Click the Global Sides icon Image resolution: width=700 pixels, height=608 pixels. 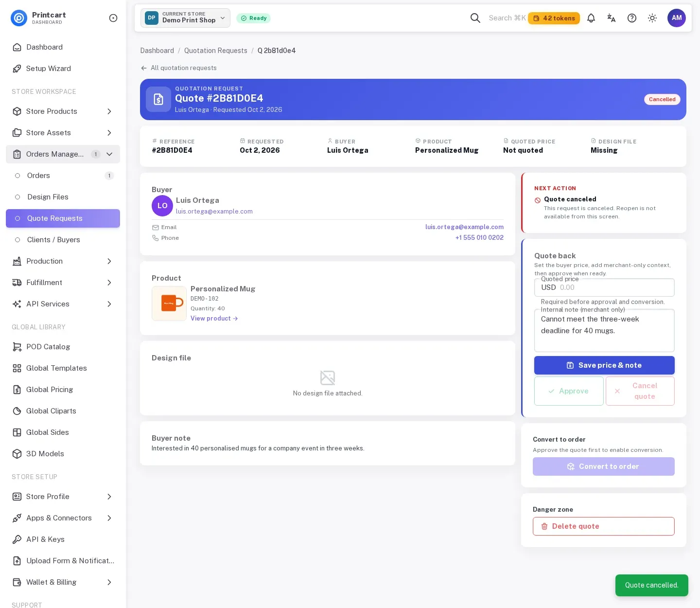(x=17, y=432)
